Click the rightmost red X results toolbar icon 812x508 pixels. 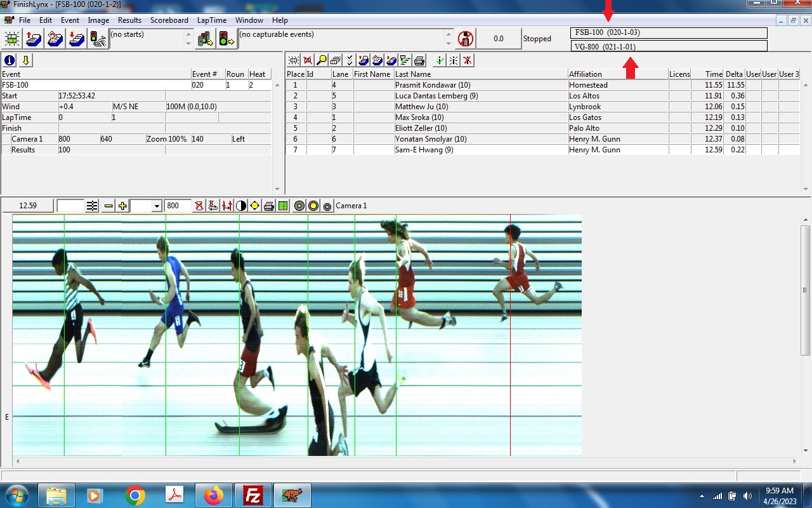pos(468,60)
